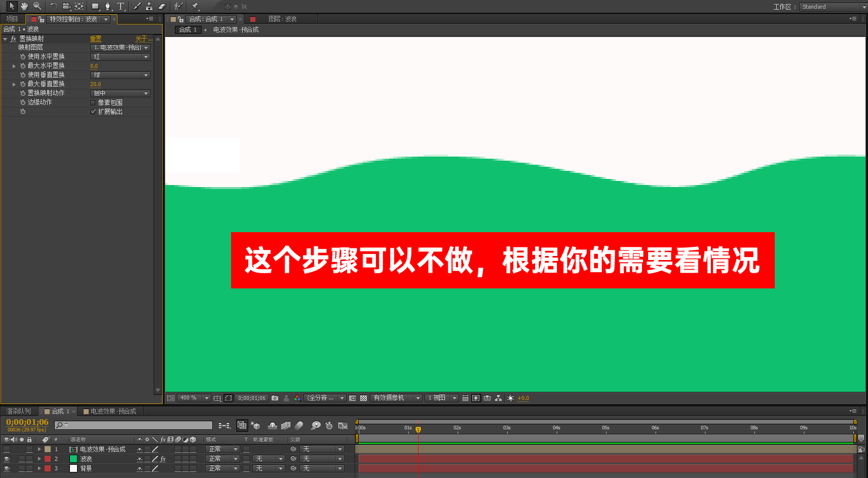This screenshot has height=478, width=868.
Task: Open the comp flowchart button in viewer
Action: [x=499, y=398]
